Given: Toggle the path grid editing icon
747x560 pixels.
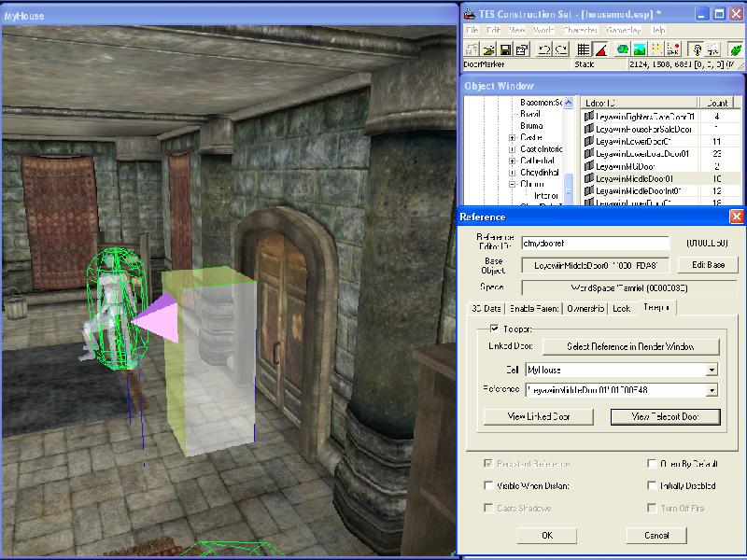Looking at the screenshot, I should [x=657, y=49].
